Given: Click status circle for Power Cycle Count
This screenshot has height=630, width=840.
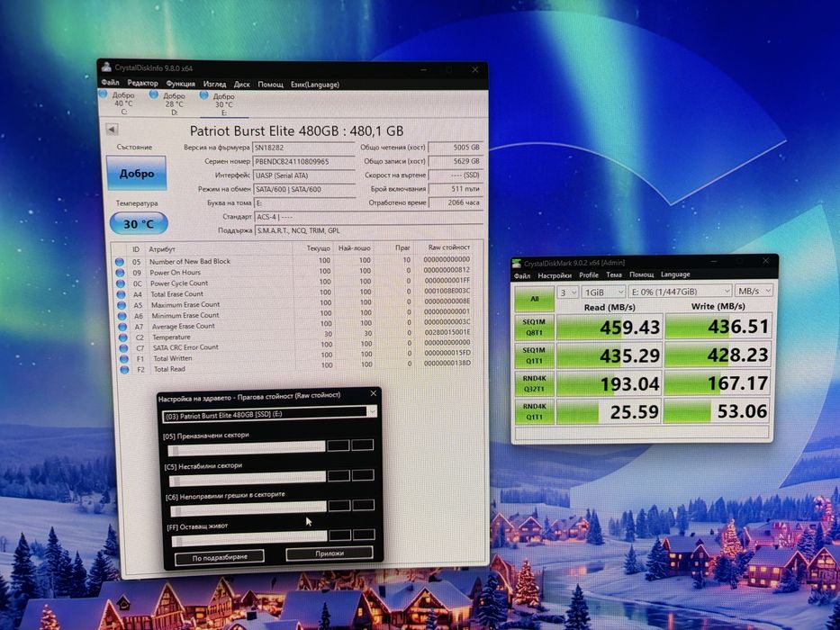Looking at the screenshot, I should tap(121, 283).
